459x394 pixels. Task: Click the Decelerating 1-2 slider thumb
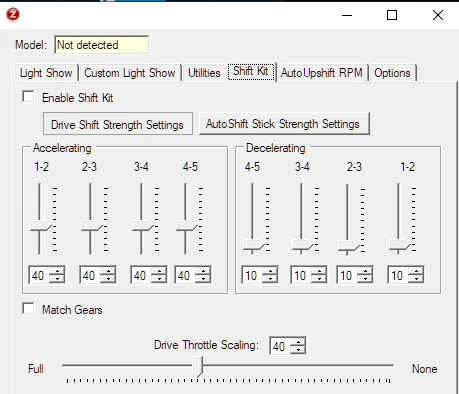[x=399, y=245]
